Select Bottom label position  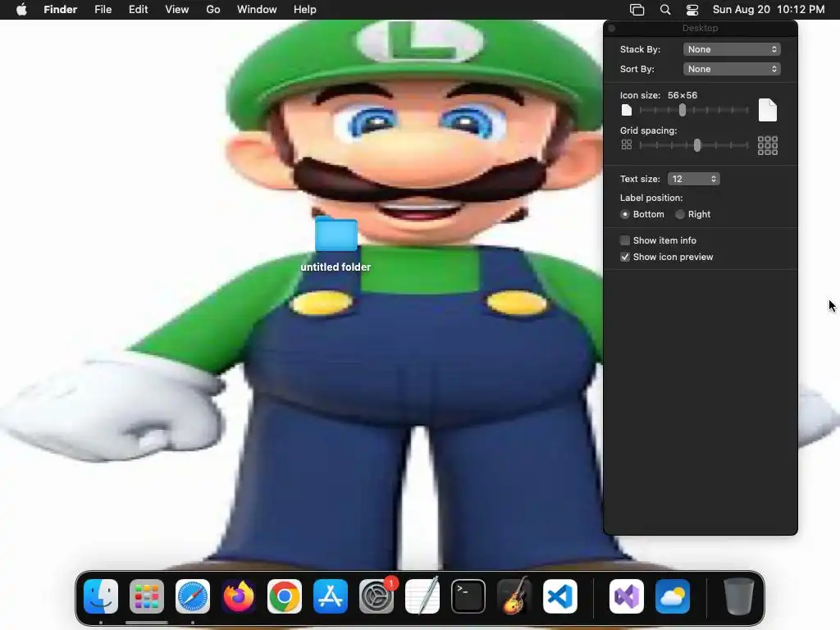624,214
